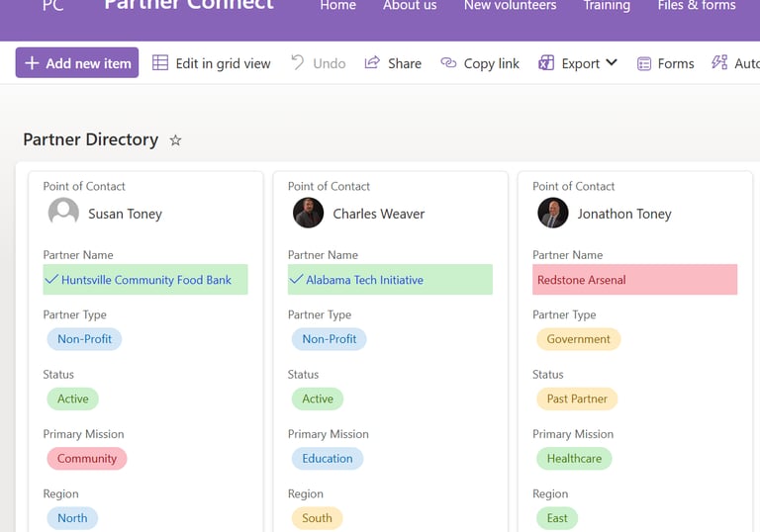Open the Share option
Screen dimensions: 760x532
click(393, 63)
